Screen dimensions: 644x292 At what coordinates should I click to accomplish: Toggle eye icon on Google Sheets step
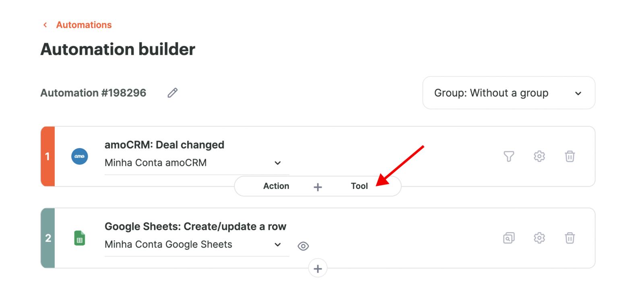click(303, 246)
